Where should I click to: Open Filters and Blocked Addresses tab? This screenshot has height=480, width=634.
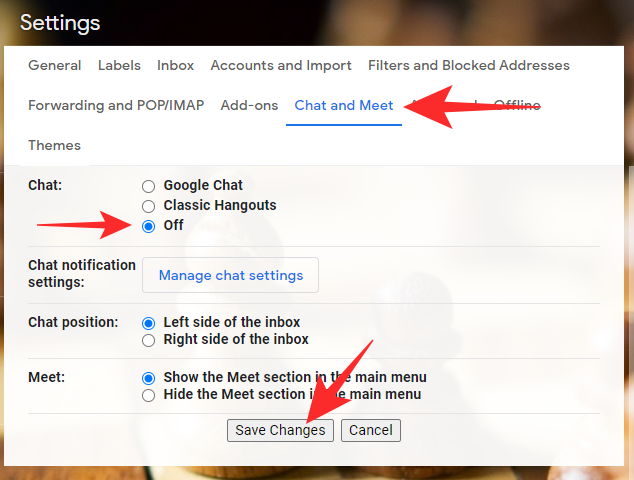[468, 66]
